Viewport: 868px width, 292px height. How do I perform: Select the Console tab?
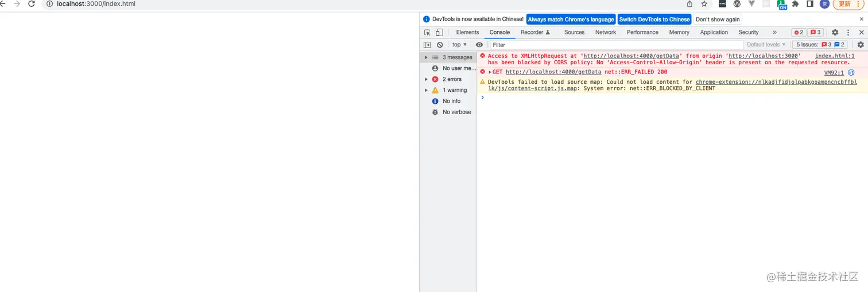coord(499,33)
